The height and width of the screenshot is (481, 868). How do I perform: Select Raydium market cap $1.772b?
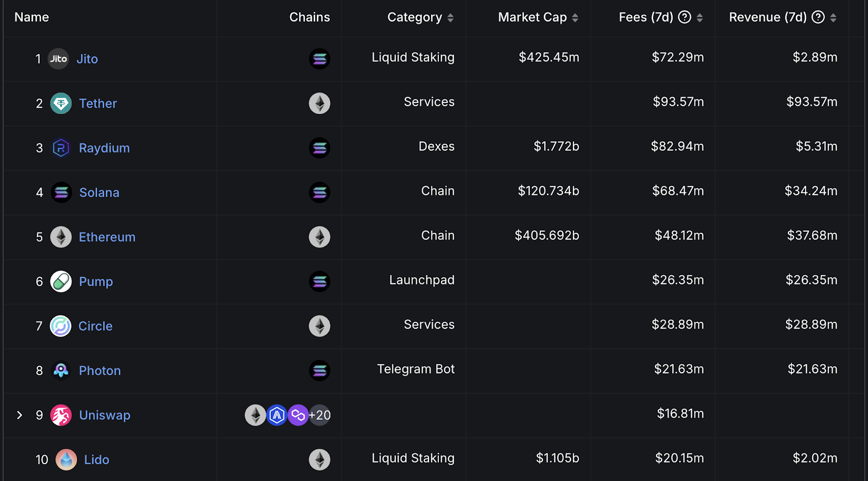(556, 146)
